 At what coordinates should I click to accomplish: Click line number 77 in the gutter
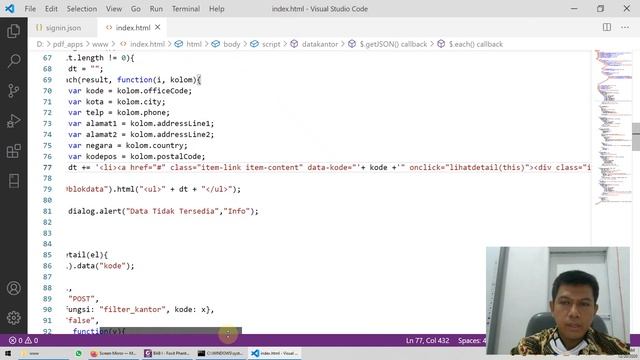tap(47, 167)
